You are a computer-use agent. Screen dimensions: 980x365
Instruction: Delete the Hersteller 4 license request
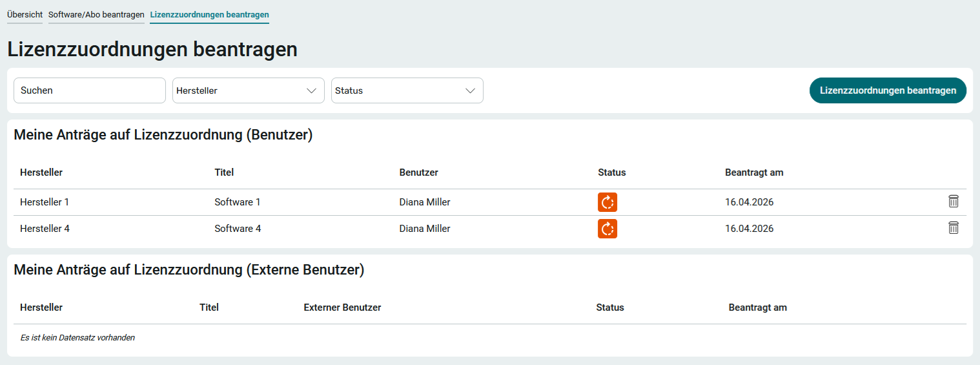click(x=953, y=228)
